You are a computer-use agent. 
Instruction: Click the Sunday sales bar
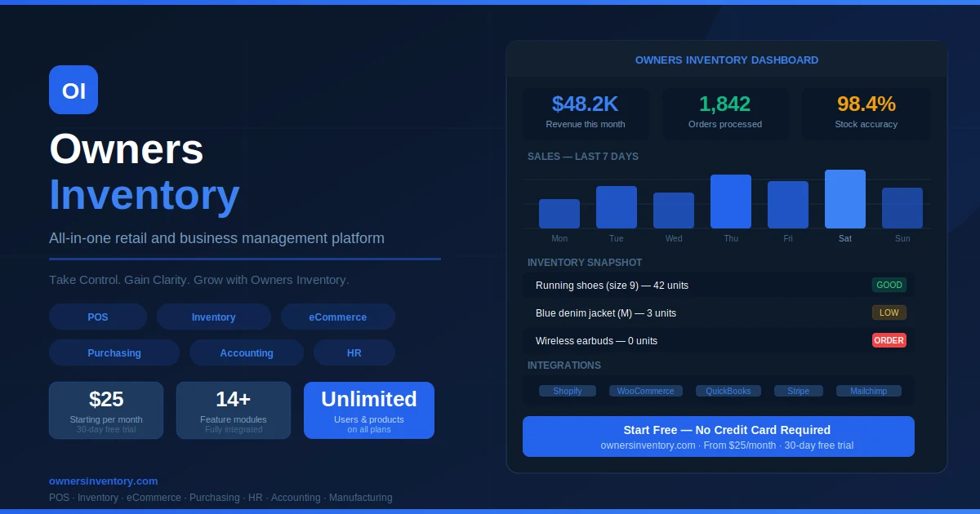(902, 208)
